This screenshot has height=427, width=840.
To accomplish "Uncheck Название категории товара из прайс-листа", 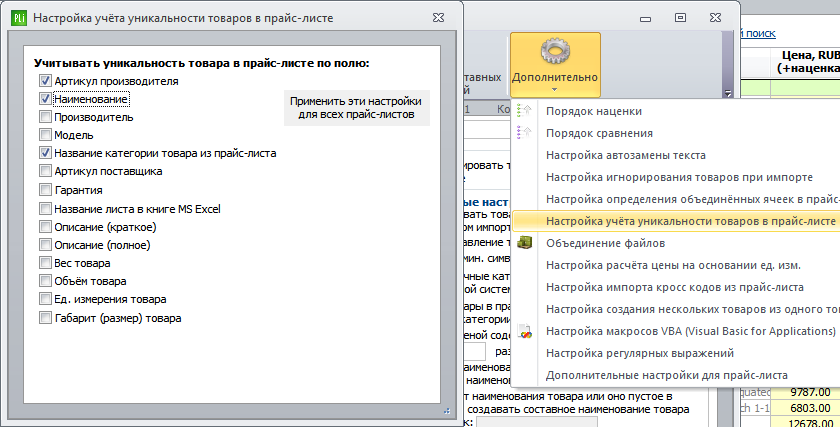I will tap(45, 153).
